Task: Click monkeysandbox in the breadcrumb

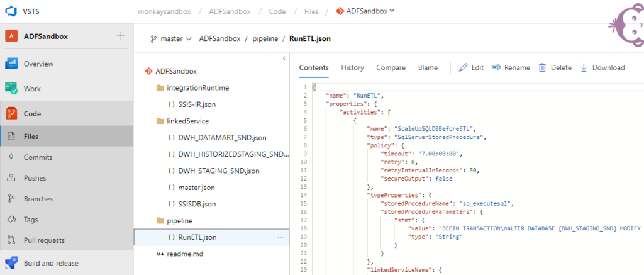Action: pos(164,11)
